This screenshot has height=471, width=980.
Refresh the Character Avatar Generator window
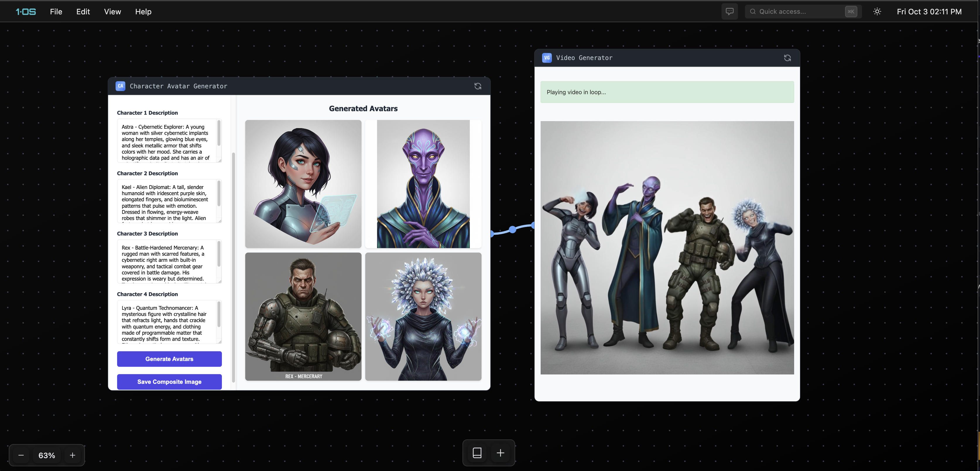478,86
